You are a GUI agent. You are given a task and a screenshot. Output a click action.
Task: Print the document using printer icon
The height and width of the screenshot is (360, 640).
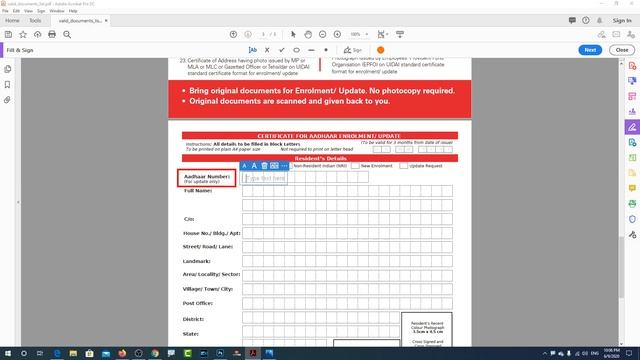pos(52,35)
